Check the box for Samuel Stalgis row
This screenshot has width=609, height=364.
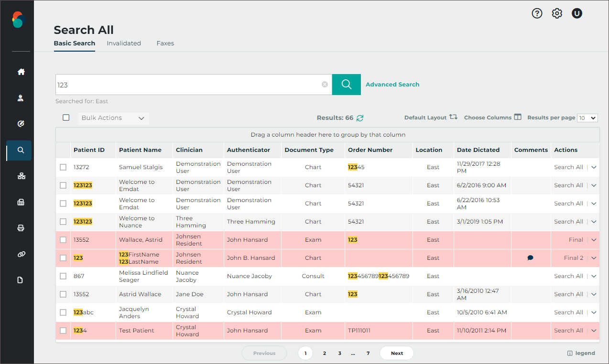(63, 167)
